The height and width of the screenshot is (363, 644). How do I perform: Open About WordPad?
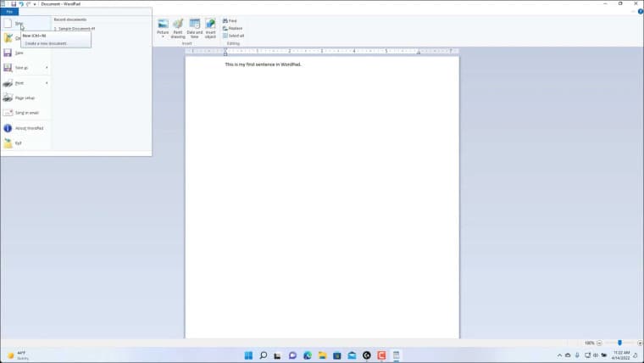coord(25,128)
